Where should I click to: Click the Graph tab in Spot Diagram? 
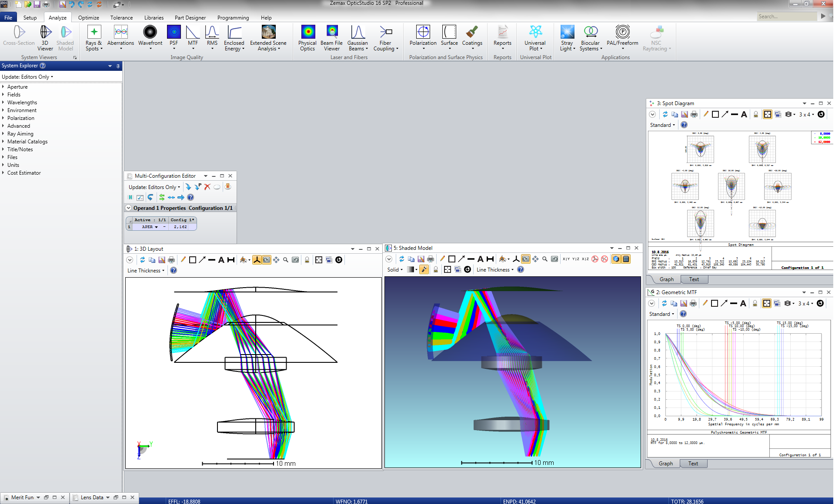click(x=666, y=279)
